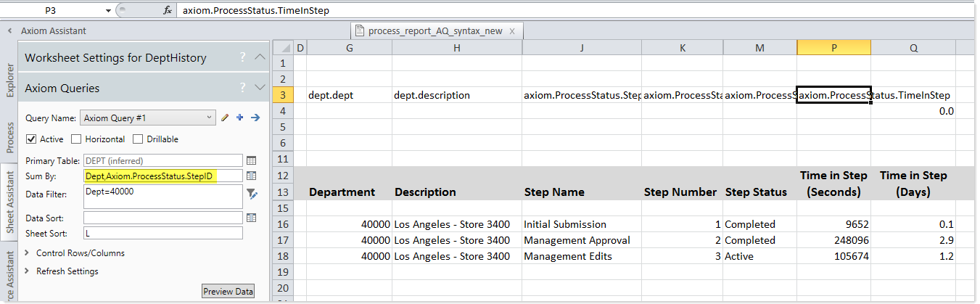The image size is (980, 304).
Task: Click the formula bar fx insert function icon
Action: 168,11
